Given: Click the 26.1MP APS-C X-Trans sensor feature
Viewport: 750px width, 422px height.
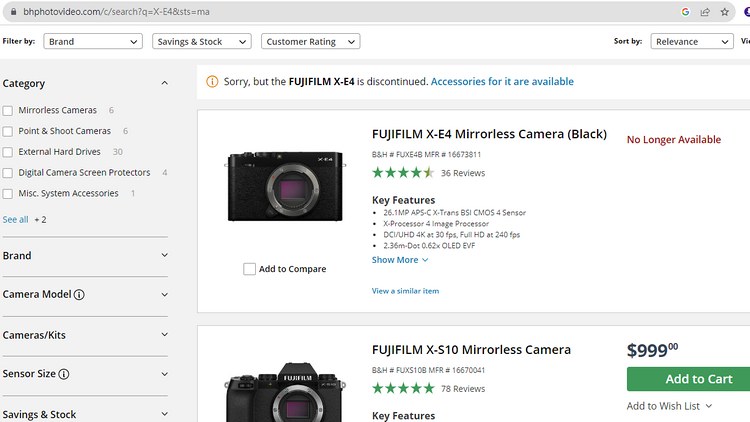Looking at the screenshot, I should pos(454,213).
